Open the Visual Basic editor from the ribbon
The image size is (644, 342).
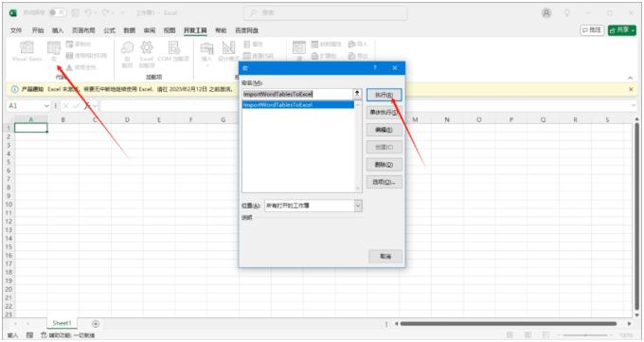pos(27,51)
